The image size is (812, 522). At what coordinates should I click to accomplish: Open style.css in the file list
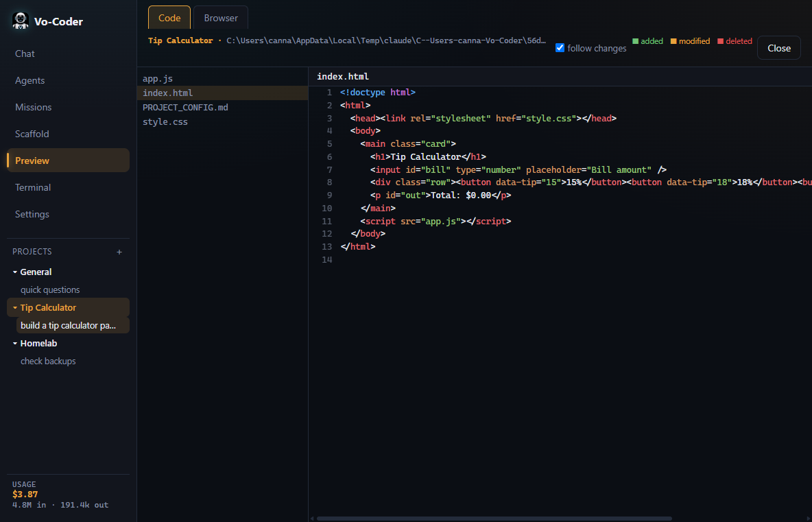pyautogui.click(x=222, y=122)
